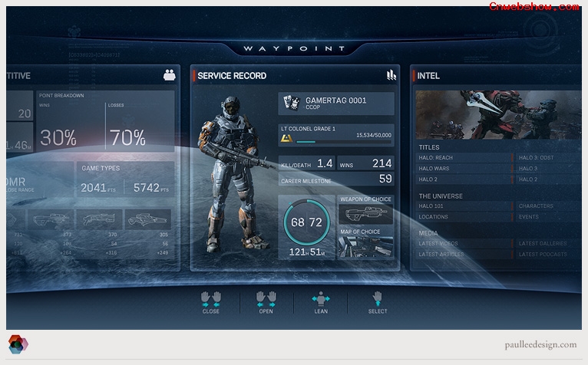Open the Map of Choice thumbnail
This screenshot has width=588, height=365.
point(365,247)
